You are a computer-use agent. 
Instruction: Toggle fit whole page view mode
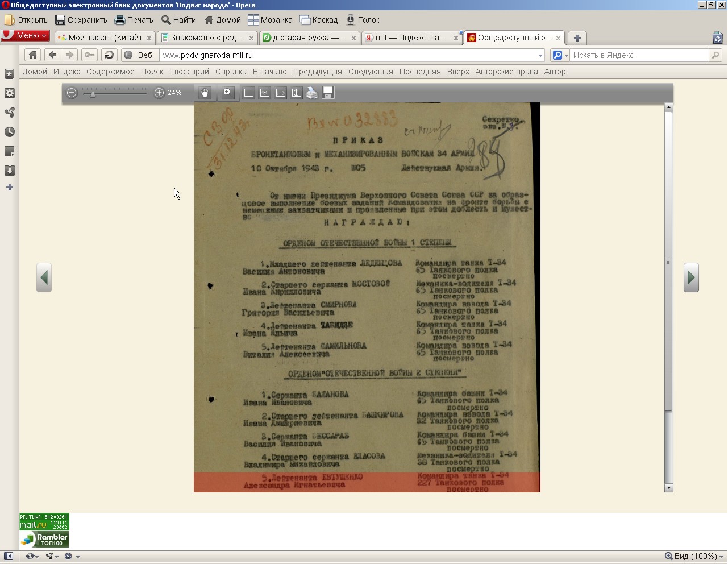(x=249, y=93)
